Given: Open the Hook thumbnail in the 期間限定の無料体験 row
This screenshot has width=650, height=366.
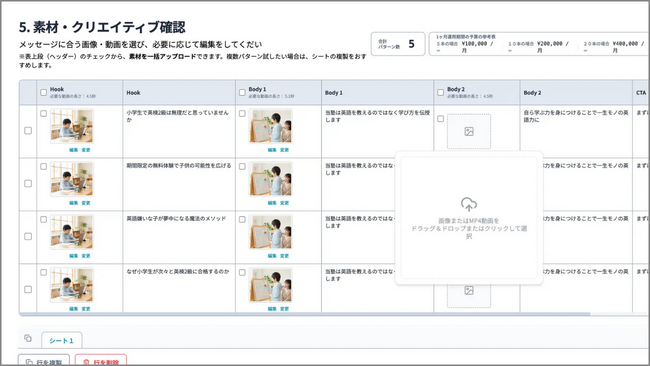Looking at the screenshot, I should point(72,179).
